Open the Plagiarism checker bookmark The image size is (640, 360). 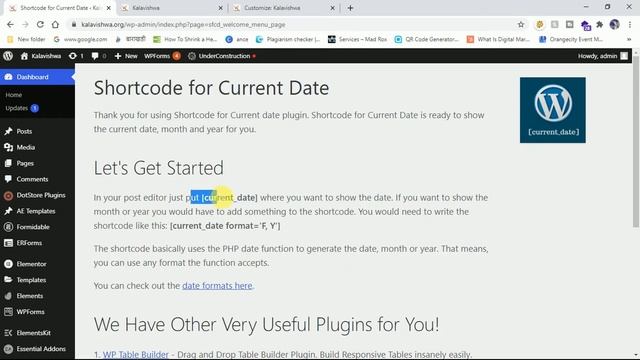288,39
